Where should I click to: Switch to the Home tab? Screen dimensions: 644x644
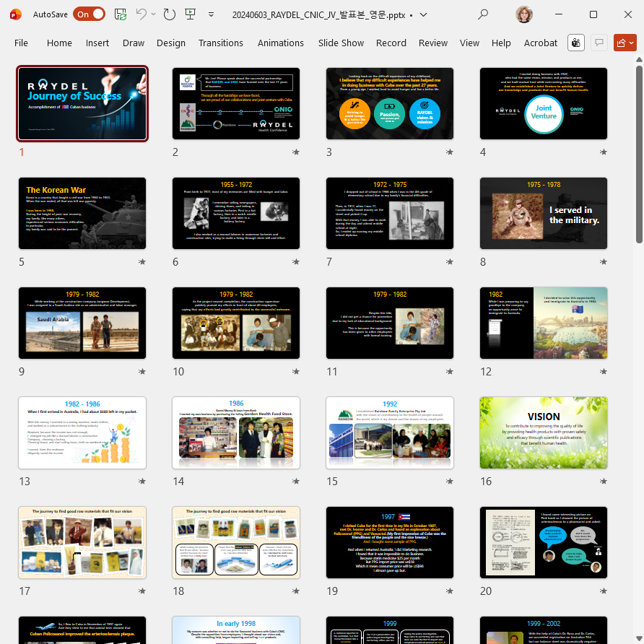(x=59, y=43)
